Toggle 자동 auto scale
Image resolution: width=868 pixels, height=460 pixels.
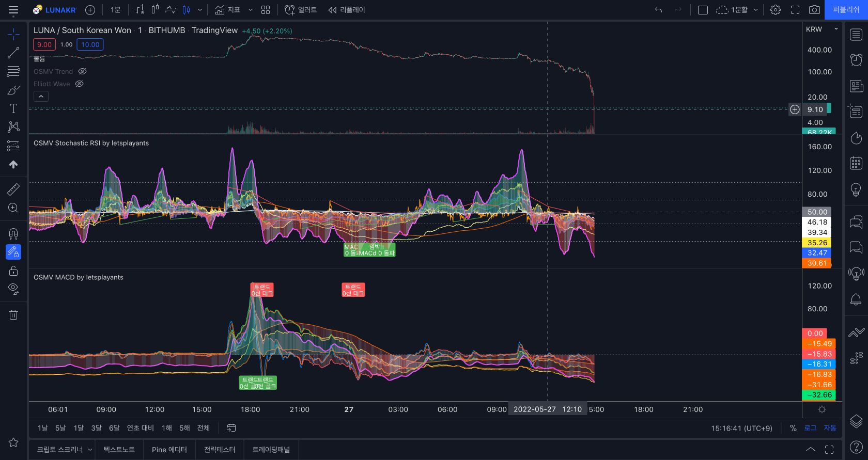(x=830, y=428)
